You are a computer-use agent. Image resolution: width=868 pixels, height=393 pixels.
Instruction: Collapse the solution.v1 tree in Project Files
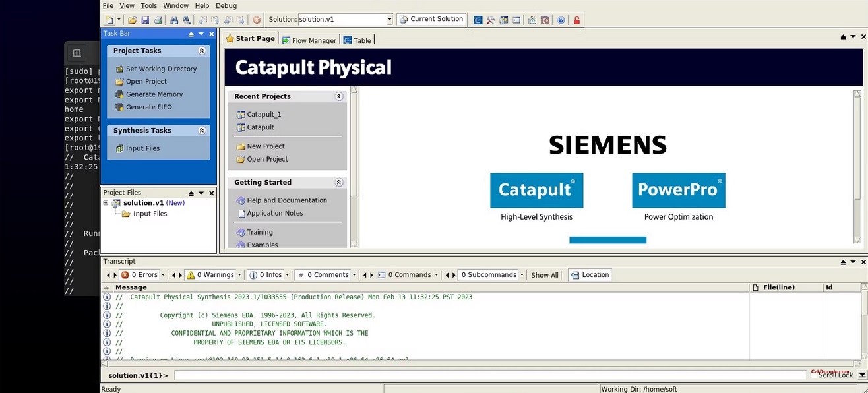coord(105,202)
